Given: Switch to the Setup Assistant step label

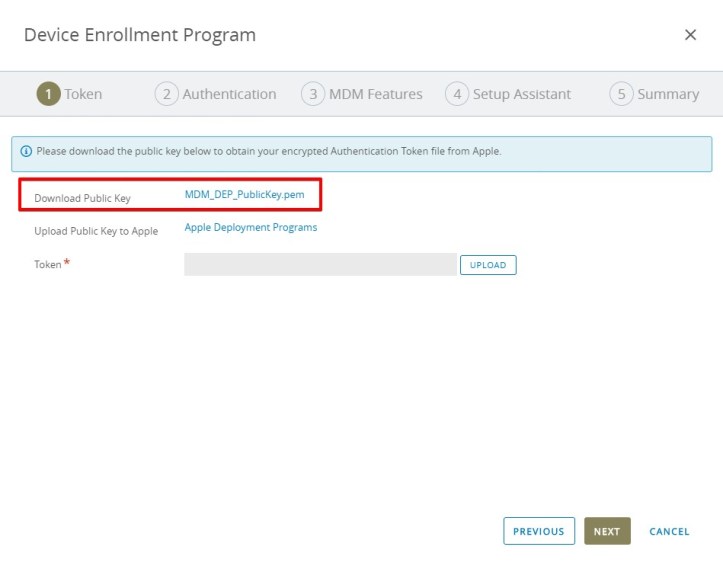Looking at the screenshot, I should click(x=521, y=94).
